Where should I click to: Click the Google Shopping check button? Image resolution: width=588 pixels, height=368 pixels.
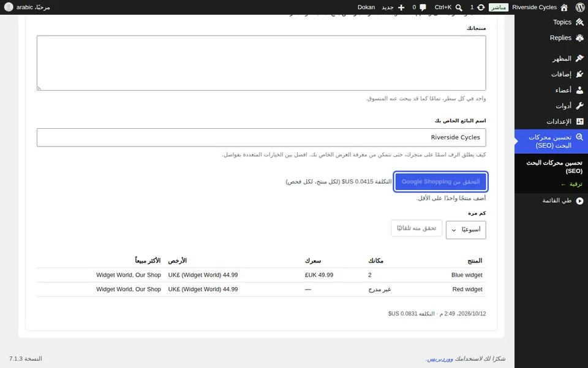point(440,182)
